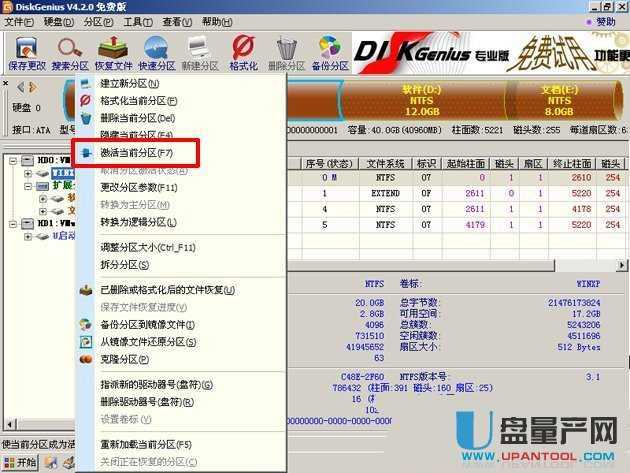Choose 克隆分区(P) from the menu
The image size is (630, 473).
[125, 359]
